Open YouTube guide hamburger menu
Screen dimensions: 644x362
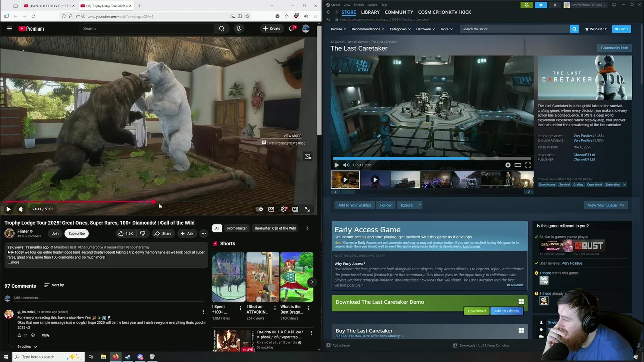coord(9,29)
